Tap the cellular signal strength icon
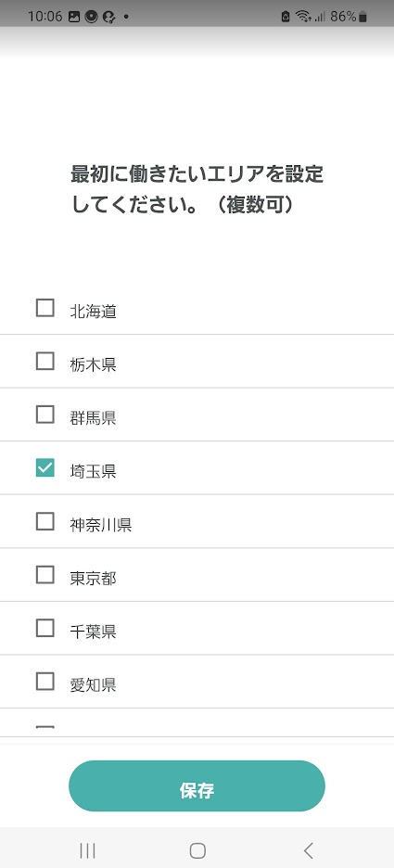394x868 pixels. click(x=320, y=18)
